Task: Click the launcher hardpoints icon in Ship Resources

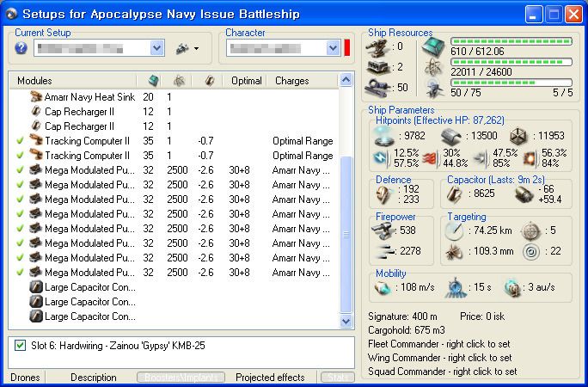Action: tap(379, 67)
